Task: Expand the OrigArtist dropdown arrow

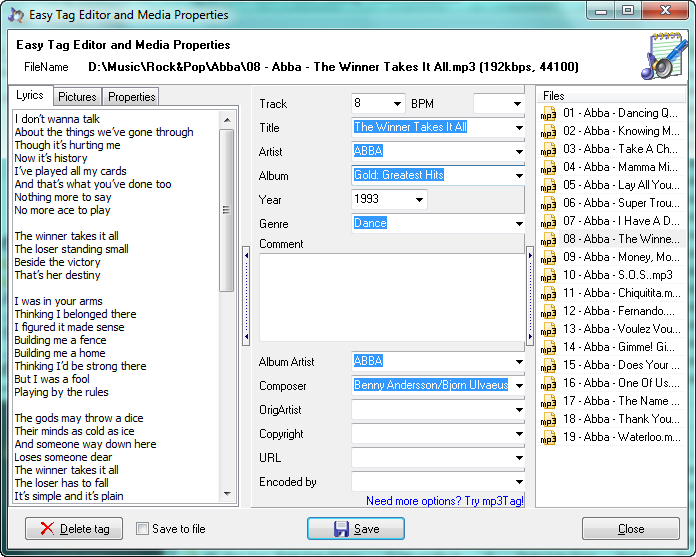Action: [x=519, y=410]
